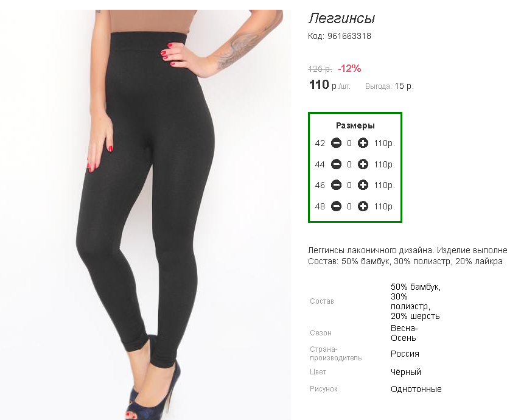Click the leggings product photo

(145, 215)
